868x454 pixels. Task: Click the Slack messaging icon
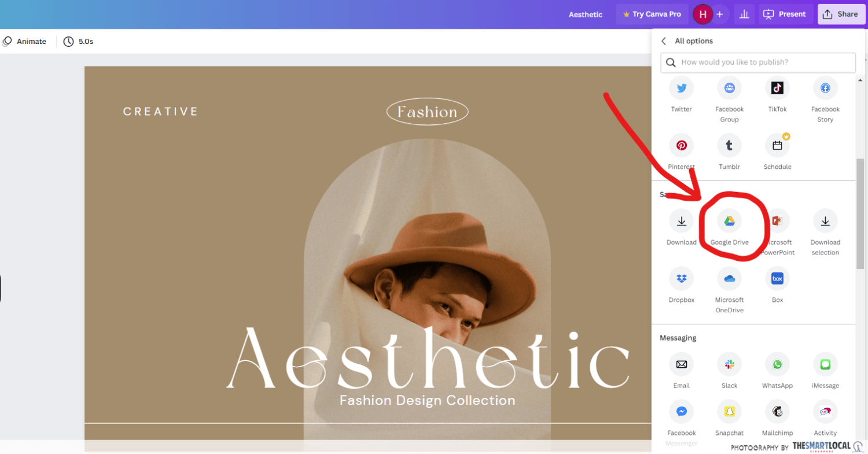[x=729, y=364]
